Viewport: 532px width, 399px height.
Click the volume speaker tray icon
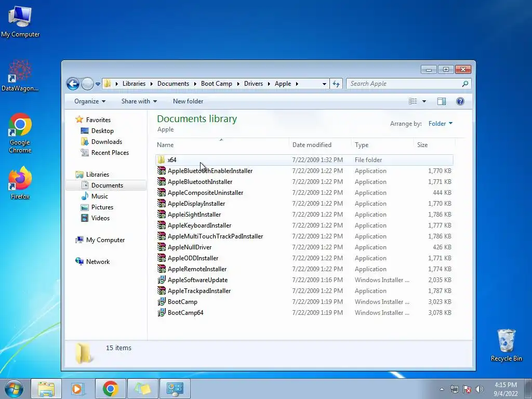pyautogui.click(x=480, y=389)
